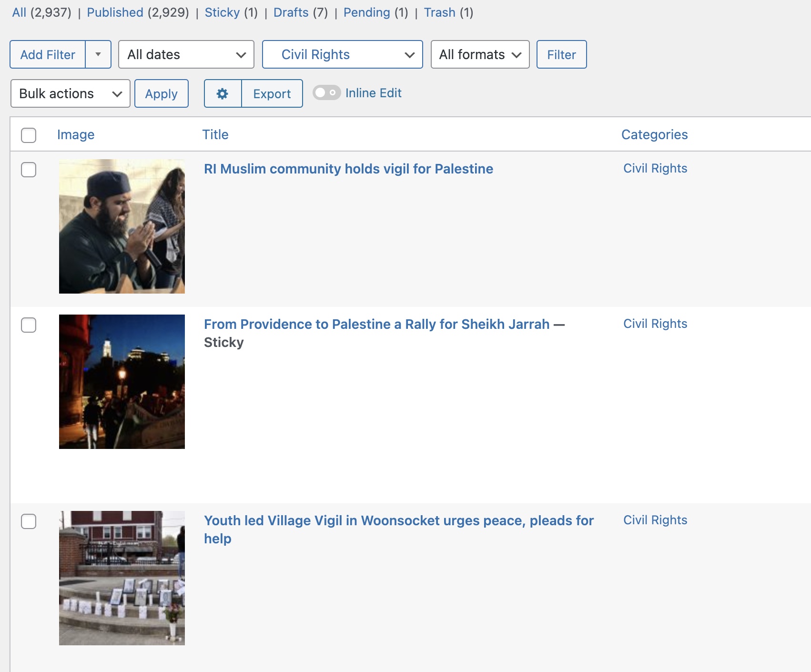The width and height of the screenshot is (811, 672).
Task: Click the gear settings icon beside Export
Action: [x=223, y=93]
